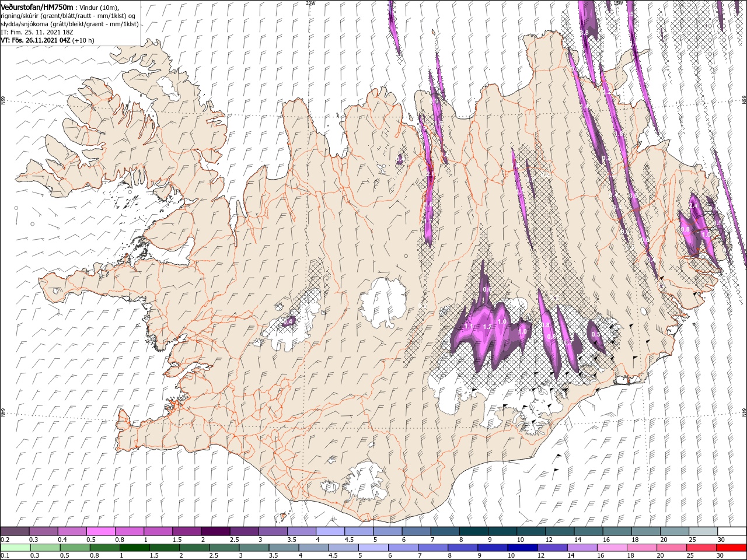
Task: Click the '(+10 h)' forecast offset text
Action: point(83,40)
